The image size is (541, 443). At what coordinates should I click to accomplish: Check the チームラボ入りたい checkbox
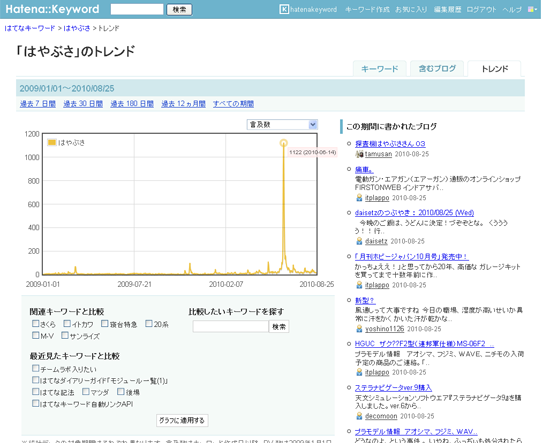pyautogui.click(x=35, y=368)
